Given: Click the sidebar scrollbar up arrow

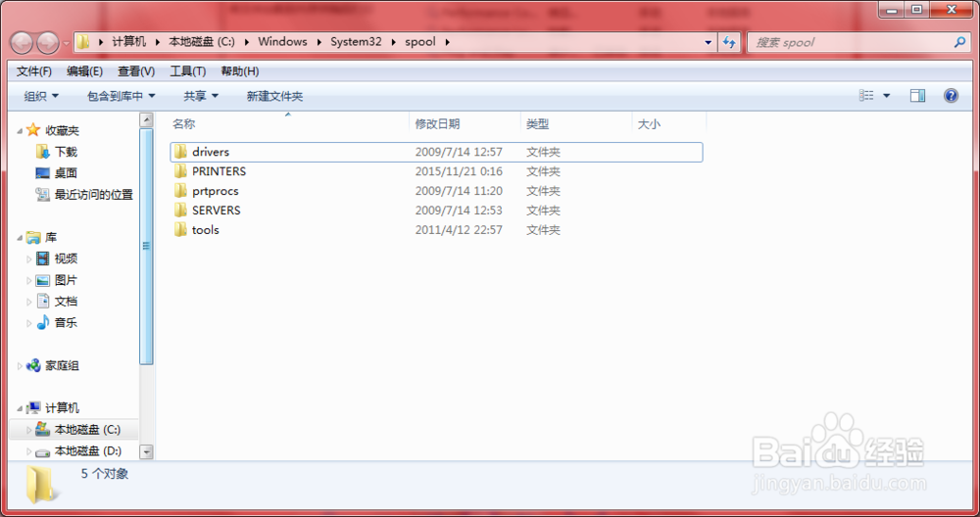Looking at the screenshot, I should pos(146,118).
